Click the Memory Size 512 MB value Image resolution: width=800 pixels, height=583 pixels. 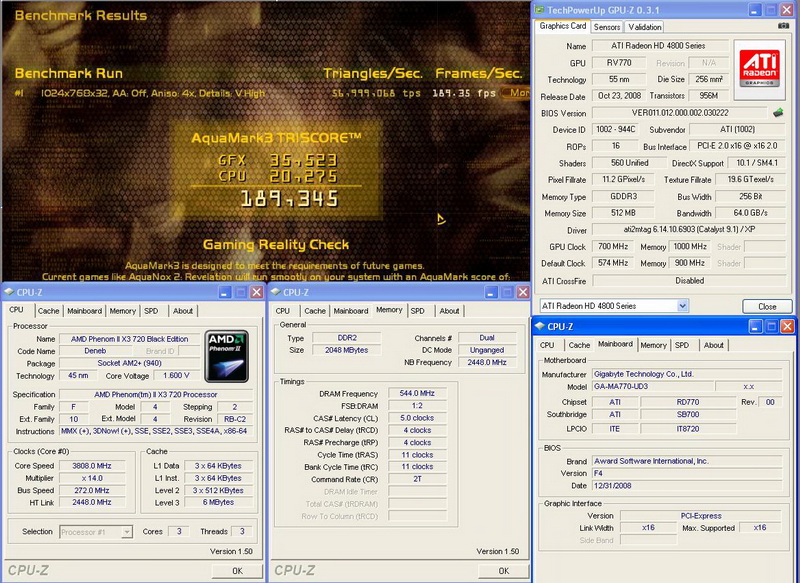623,213
